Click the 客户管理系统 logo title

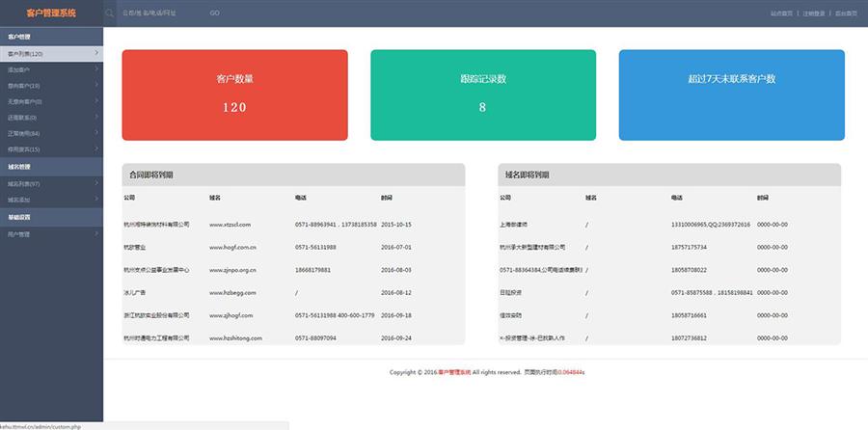coord(50,13)
